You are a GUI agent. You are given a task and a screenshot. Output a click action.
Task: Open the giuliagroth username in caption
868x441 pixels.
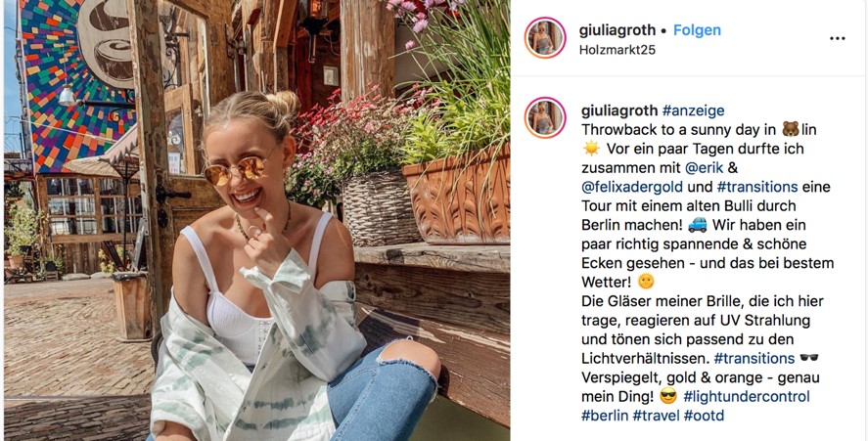(x=619, y=110)
